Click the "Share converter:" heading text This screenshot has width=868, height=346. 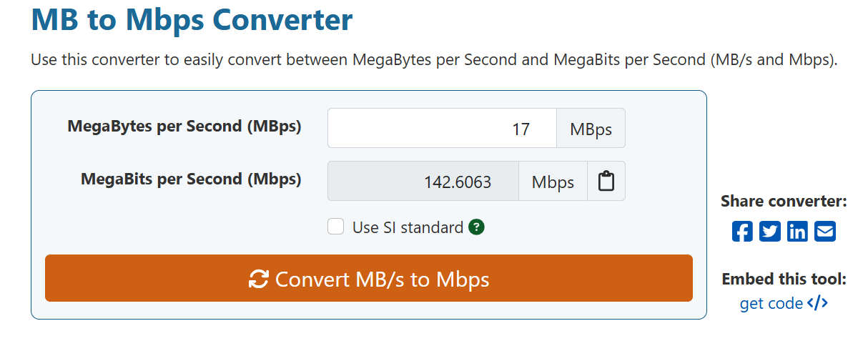coord(784,202)
